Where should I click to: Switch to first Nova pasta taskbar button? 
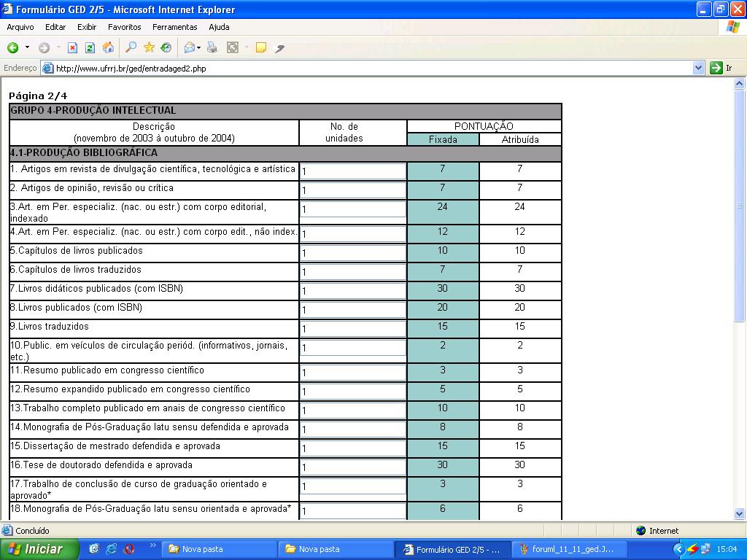pos(219,549)
